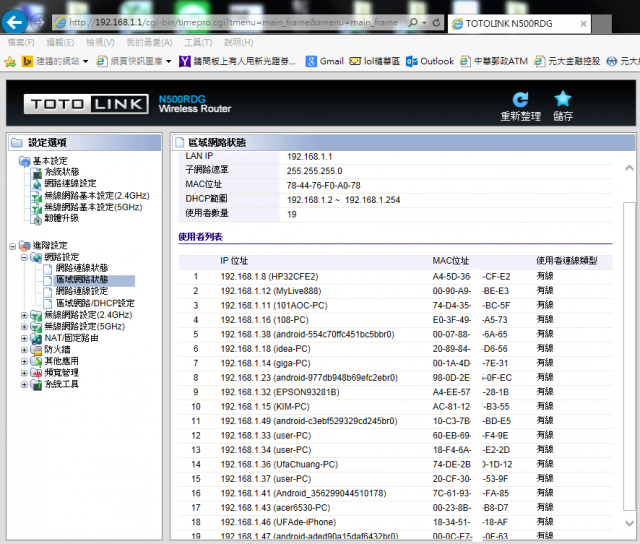Screen dimensions: 640x544
Task: Click the browser Back arrow button
Action: (15, 22)
